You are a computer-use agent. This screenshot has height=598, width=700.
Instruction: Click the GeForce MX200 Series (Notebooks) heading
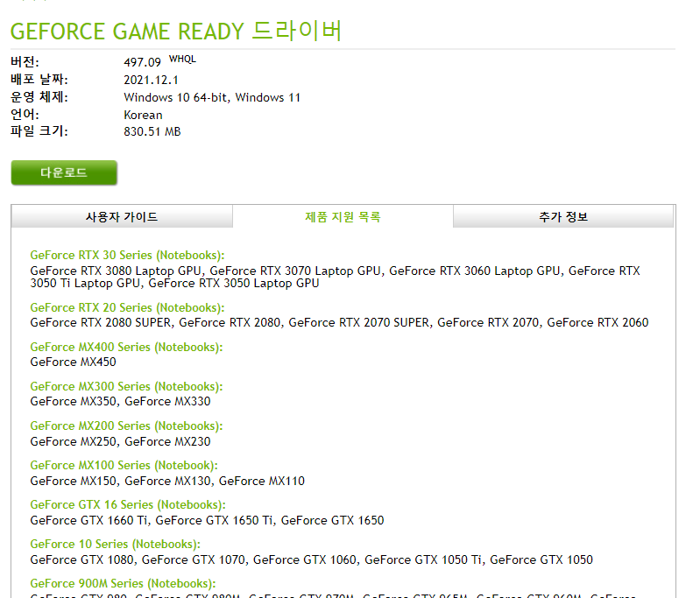pos(126,426)
